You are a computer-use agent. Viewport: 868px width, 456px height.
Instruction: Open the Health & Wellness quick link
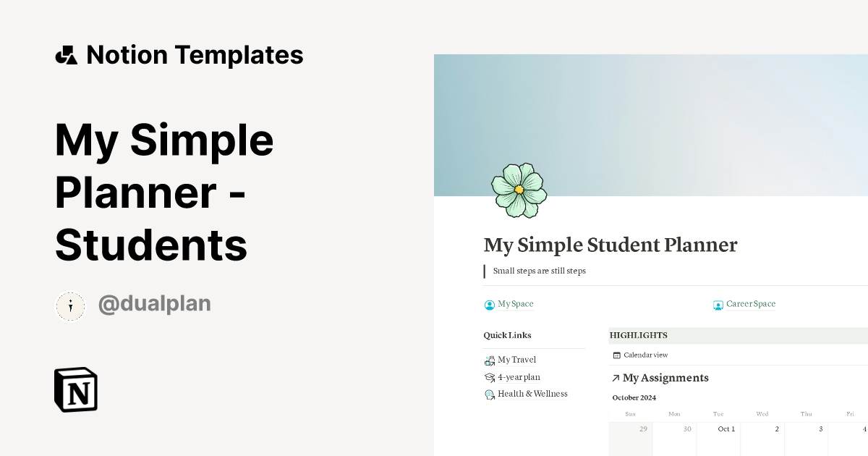coord(532,394)
